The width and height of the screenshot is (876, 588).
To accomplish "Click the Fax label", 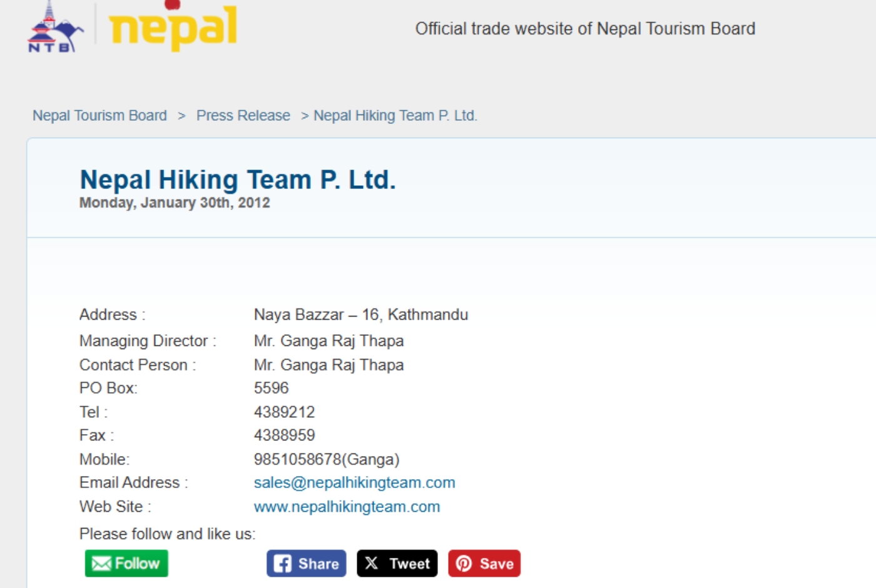I will point(96,435).
